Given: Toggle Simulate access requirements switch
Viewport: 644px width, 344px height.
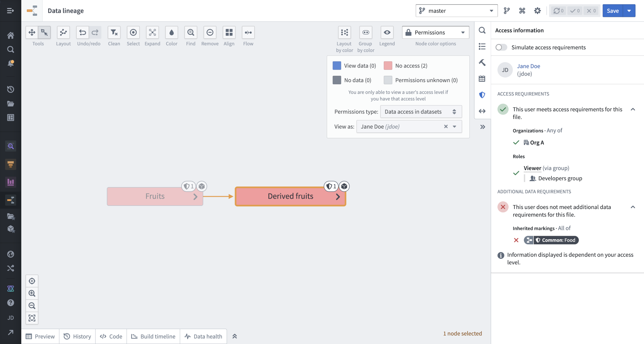Looking at the screenshot, I should (501, 47).
